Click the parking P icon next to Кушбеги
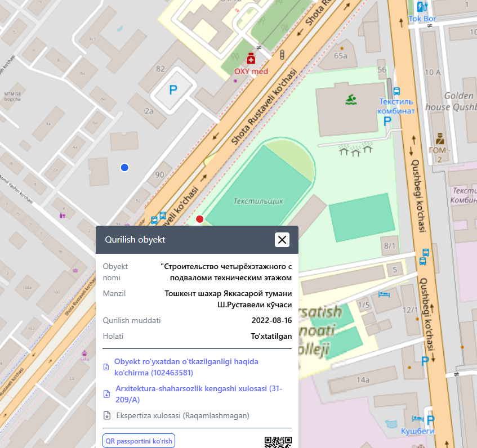This screenshot has width=477, height=448. click(x=430, y=420)
